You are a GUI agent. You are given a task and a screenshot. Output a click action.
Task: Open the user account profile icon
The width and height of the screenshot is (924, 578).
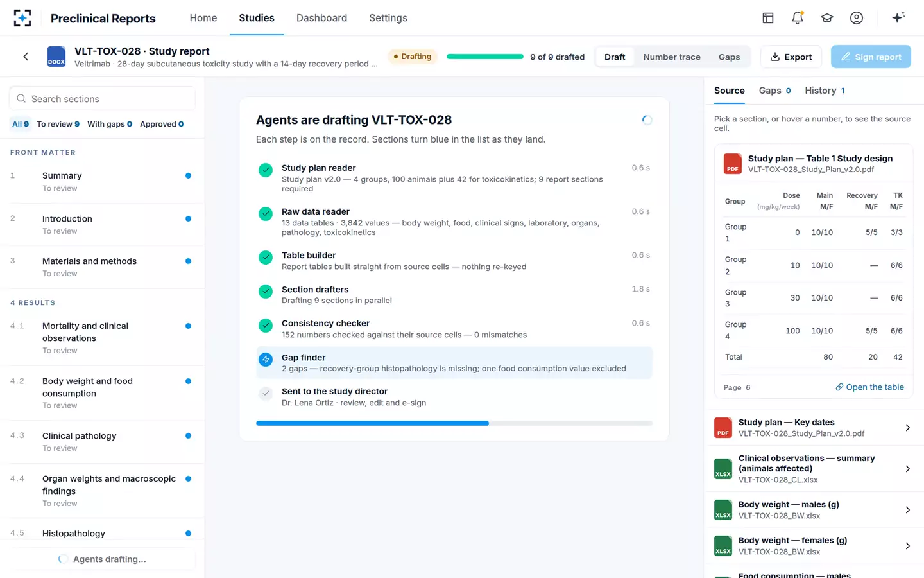(x=857, y=18)
